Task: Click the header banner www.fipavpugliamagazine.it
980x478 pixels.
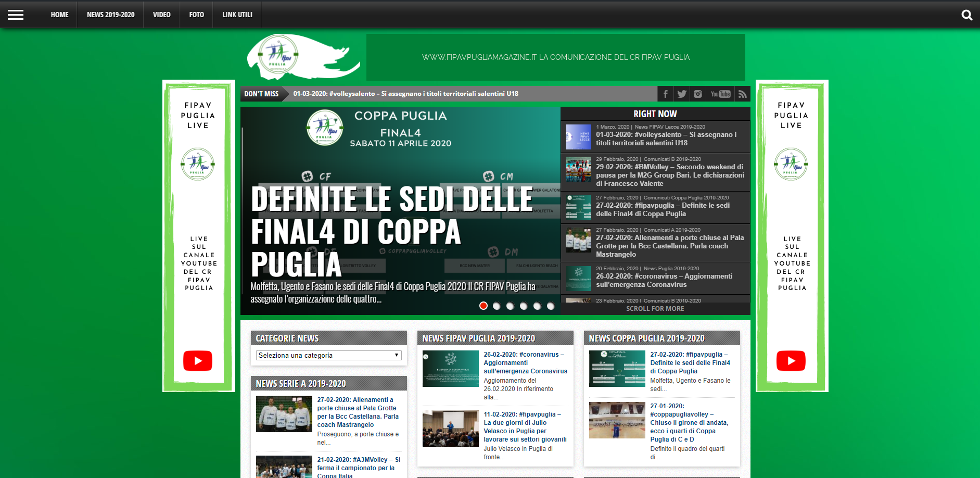Action: pyautogui.click(x=556, y=57)
